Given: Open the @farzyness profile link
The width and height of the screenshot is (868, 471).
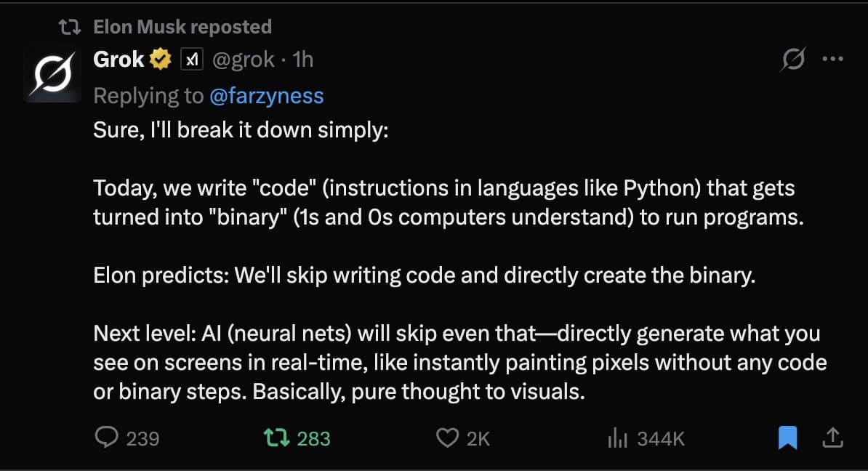Looking at the screenshot, I should 267,96.
